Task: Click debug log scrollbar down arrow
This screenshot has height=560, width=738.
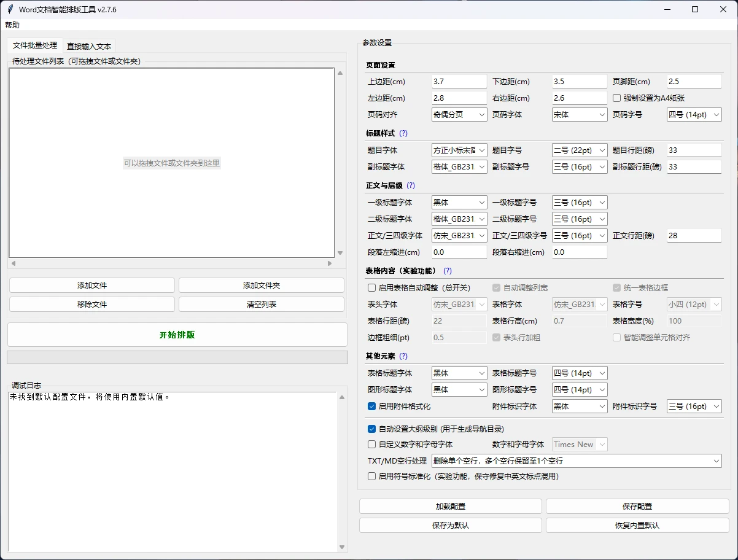Action: [x=342, y=547]
